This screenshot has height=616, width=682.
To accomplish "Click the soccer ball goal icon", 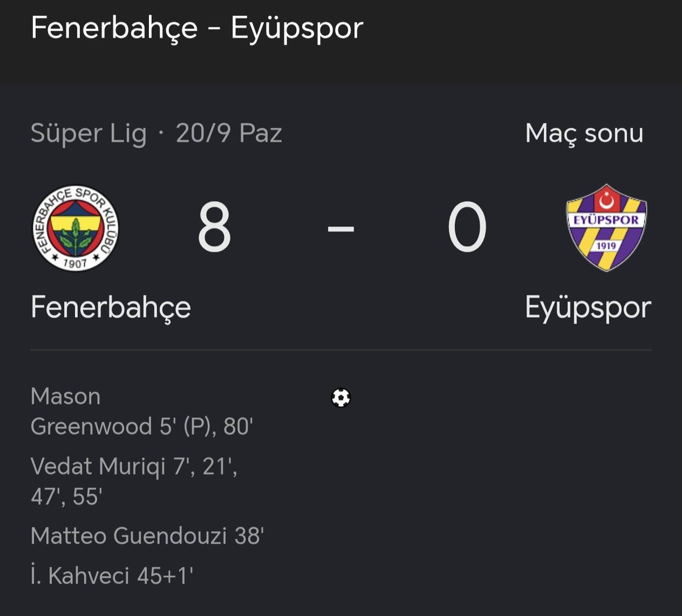I will coord(341,398).
